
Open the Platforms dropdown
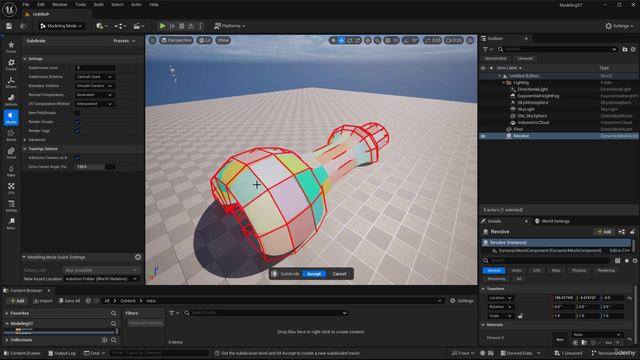tap(230, 26)
